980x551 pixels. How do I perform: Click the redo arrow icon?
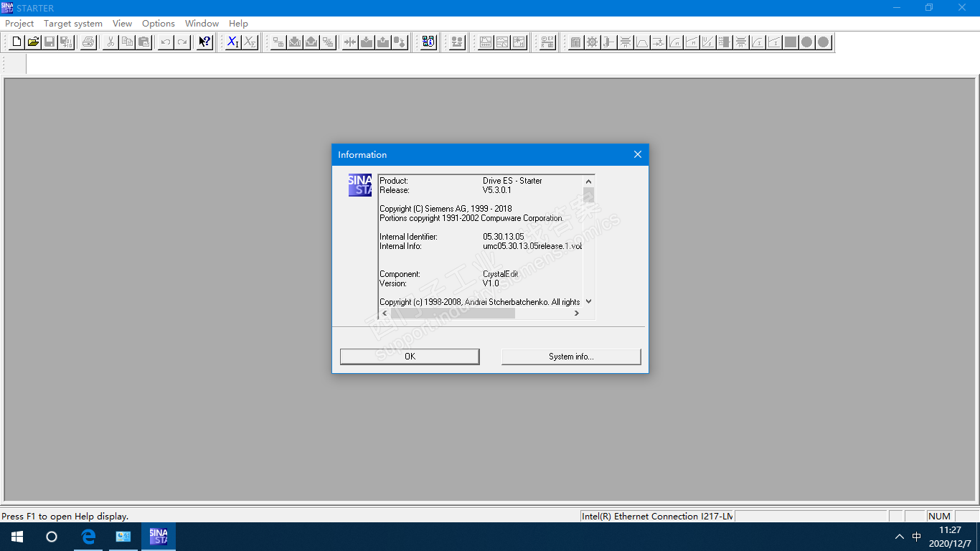tap(182, 42)
